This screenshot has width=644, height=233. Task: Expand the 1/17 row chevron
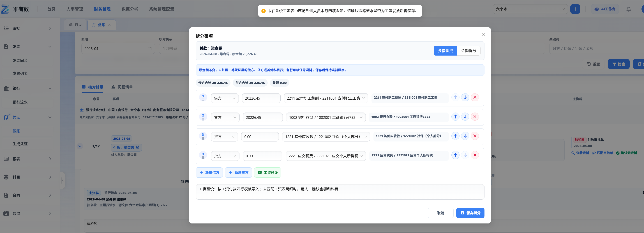pyautogui.click(x=80, y=146)
